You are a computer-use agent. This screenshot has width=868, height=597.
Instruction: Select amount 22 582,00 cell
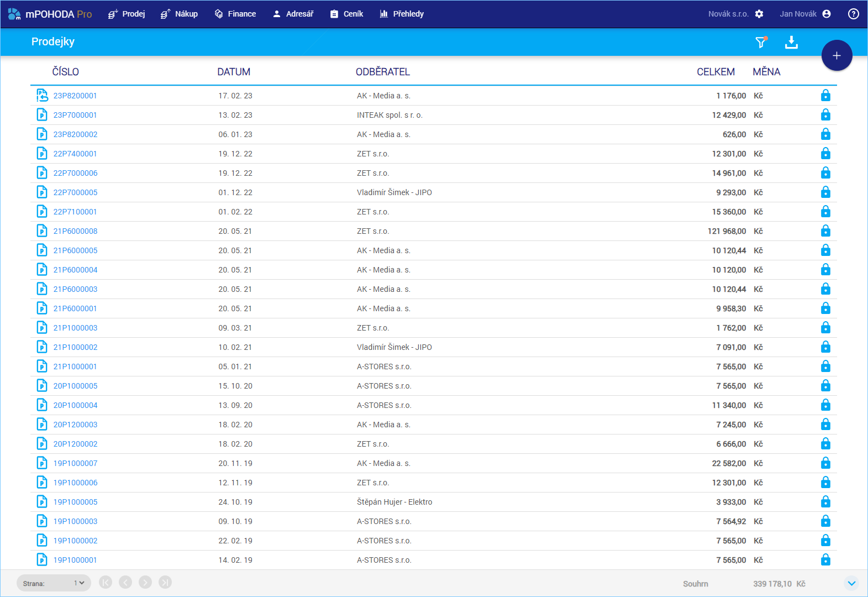pyautogui.click(x=729, y=463)
